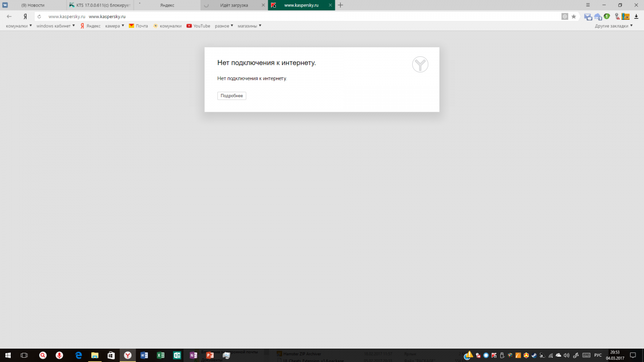Open the YouTube bookmark
Viewport: 644px width, 362px height.
coord(198,26)
